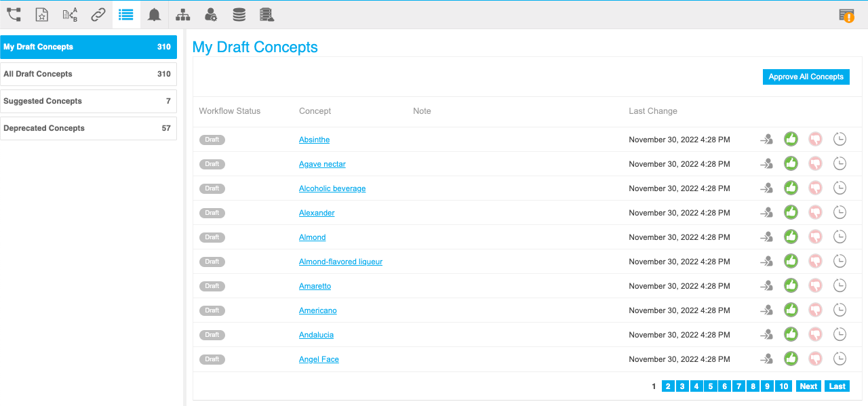This screenshot has width=868, height=406.
Task: Click the Approve All Concepts button
Action: (806, 77)
